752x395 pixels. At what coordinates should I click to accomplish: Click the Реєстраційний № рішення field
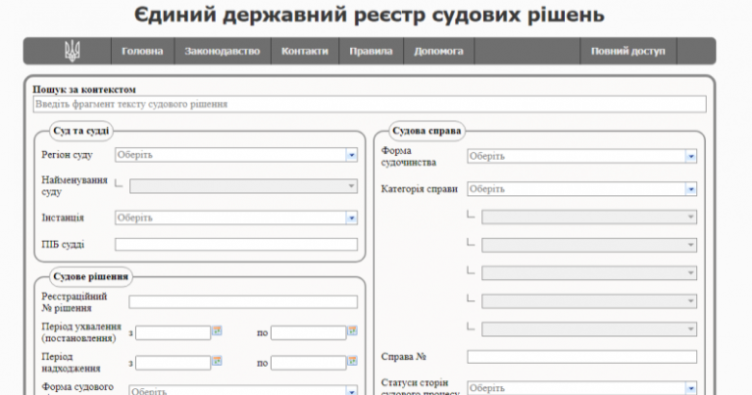point(243,302)
